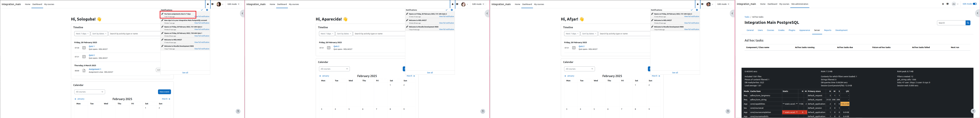Open All courses dropdown in Sologuba's calendar

click(x=89, y=92)
